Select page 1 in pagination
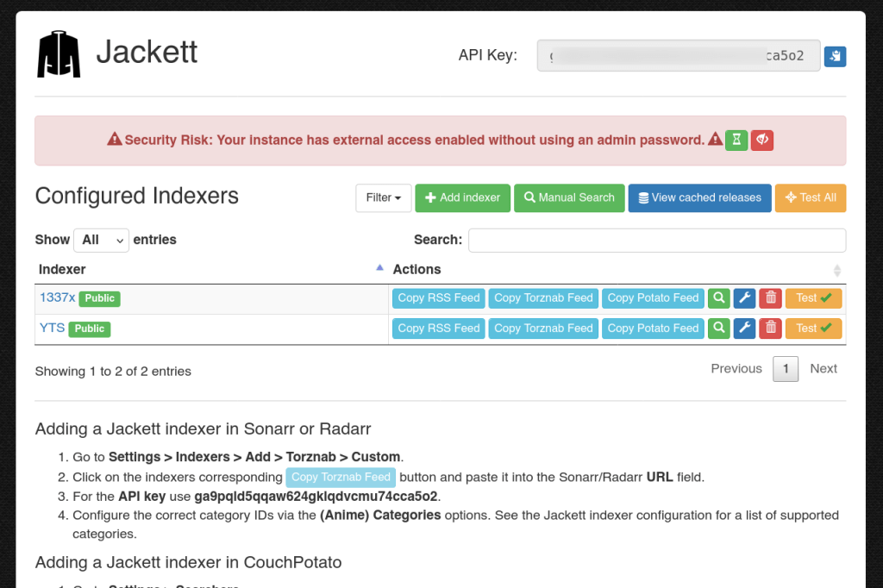 [786, 370]
